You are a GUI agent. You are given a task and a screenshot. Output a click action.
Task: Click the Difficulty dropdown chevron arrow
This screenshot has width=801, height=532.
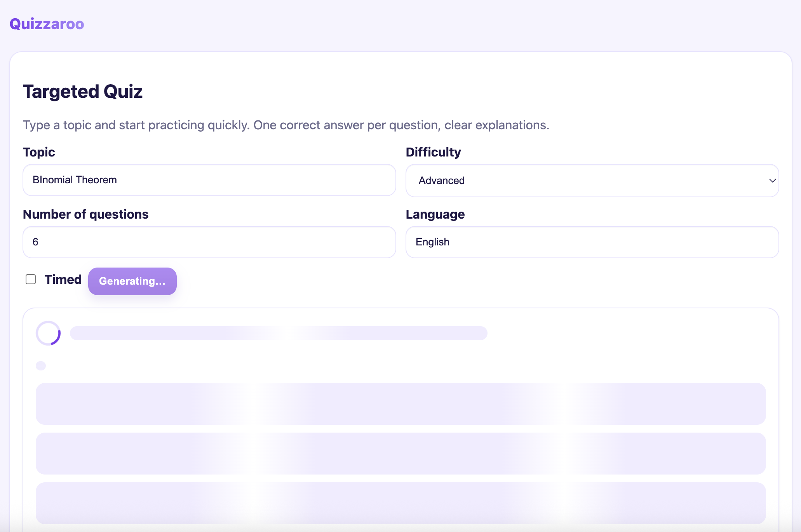point(772,181)
